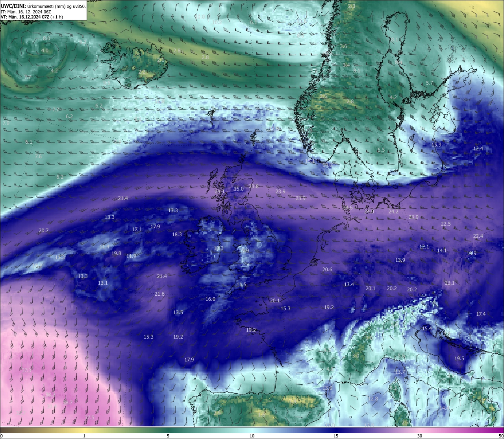The width and height of the screenshot is (504, 439).
Task: Click the map value '4.0' northwest of Iceland
Action: pos(45,50)
